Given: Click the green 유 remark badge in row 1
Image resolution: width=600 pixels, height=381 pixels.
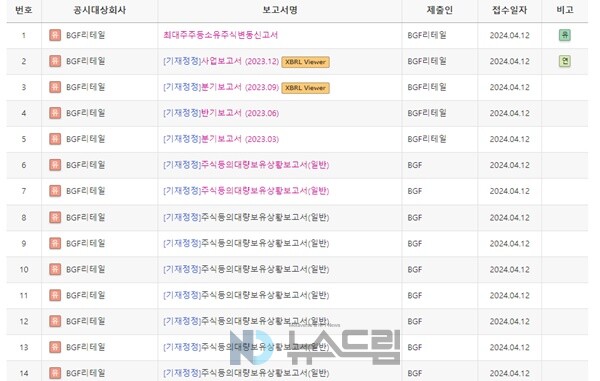Looking at the screenshot, I should pyautogui.click(x=565, y=35).
